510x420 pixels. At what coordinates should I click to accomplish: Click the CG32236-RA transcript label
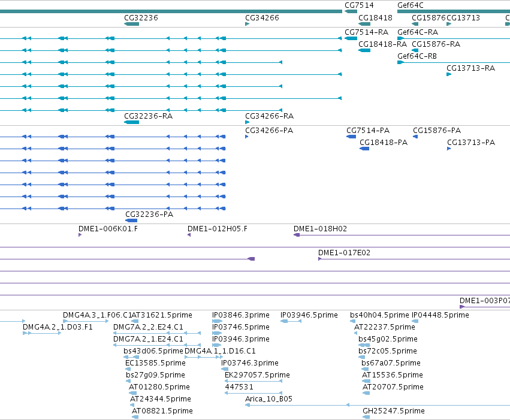[x=148, y=116]
